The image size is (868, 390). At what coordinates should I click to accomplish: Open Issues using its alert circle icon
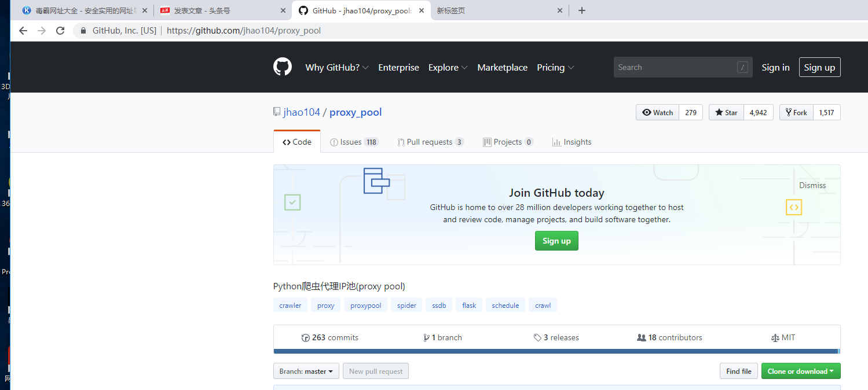click(334, 142)
